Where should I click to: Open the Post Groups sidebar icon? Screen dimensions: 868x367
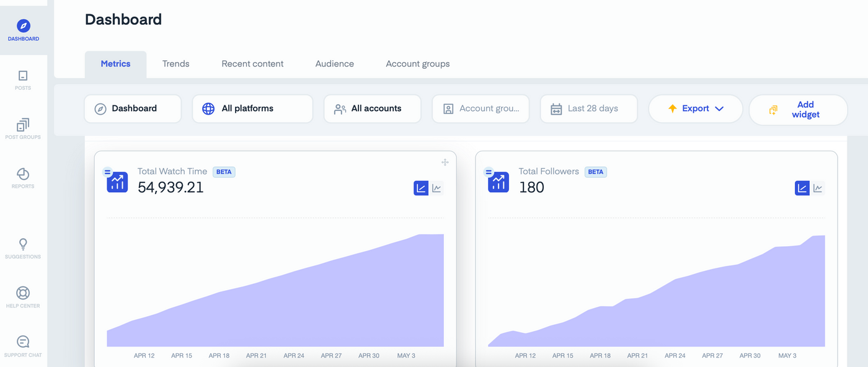coord(23,125)
